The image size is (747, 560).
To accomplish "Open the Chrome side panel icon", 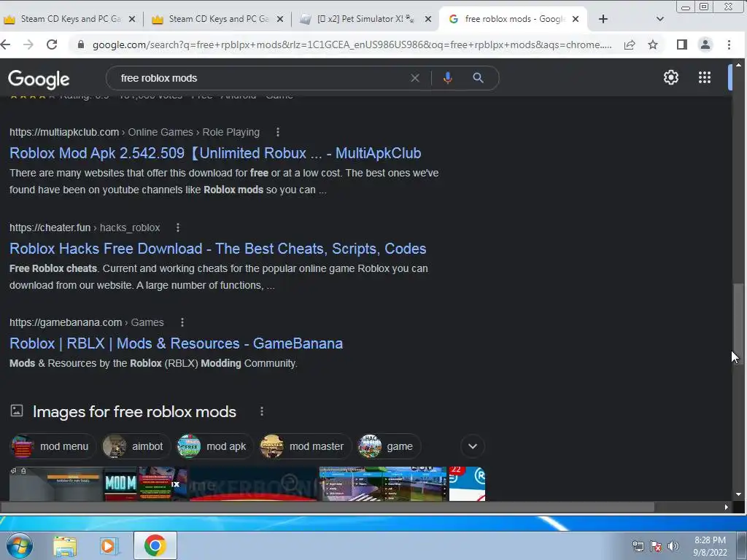I will coord(682,44).
